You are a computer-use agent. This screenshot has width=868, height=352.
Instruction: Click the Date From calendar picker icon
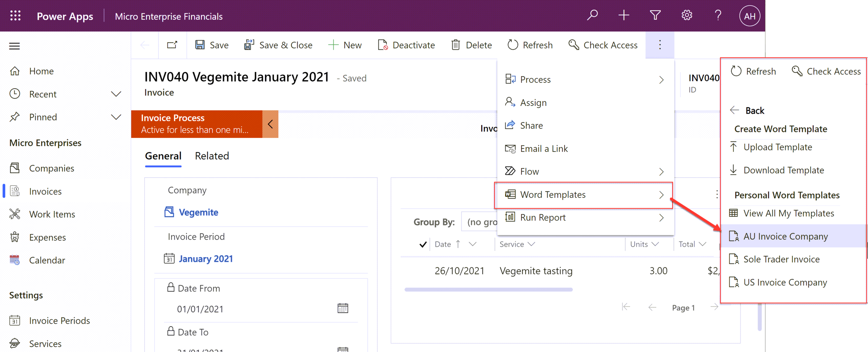coord(343,308)
